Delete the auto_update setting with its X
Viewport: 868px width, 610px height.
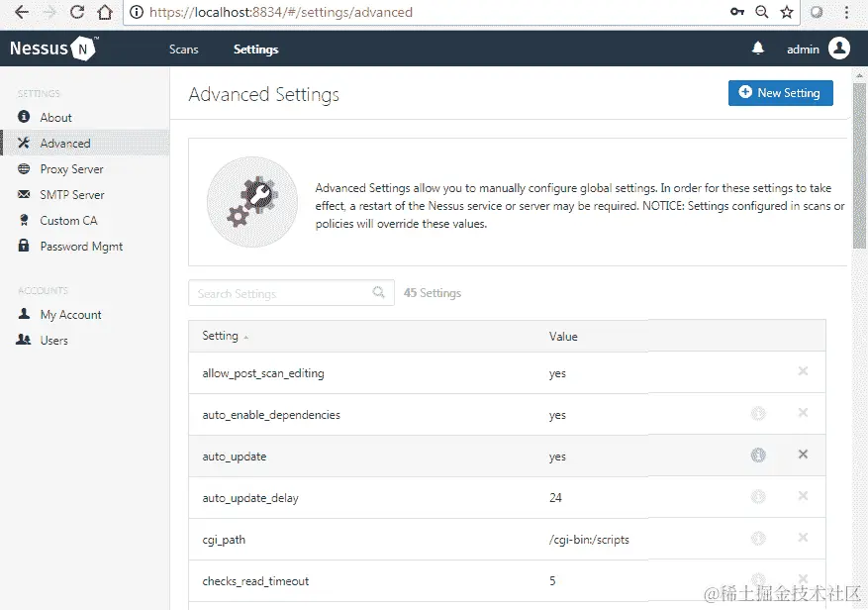tap(803, 455)
